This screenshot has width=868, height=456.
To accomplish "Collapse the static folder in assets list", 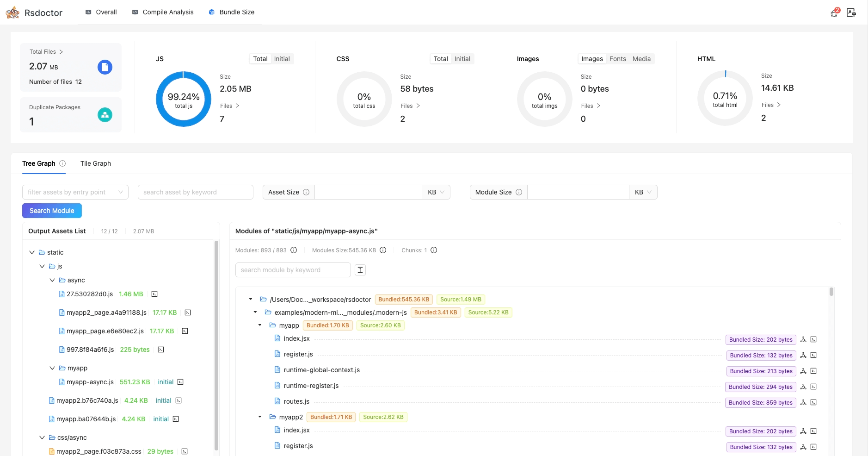I will [x=32, y=252].
